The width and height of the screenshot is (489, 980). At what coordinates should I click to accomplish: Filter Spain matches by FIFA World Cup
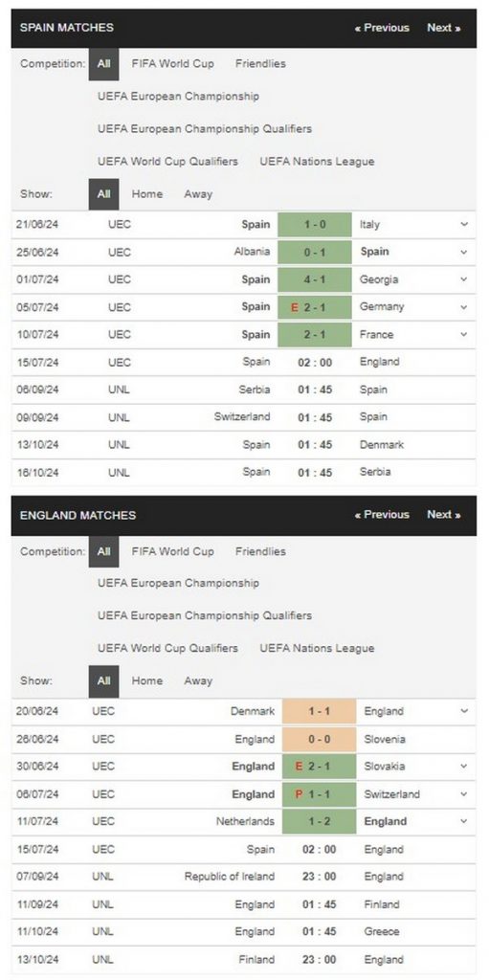(x=172, y=64)
